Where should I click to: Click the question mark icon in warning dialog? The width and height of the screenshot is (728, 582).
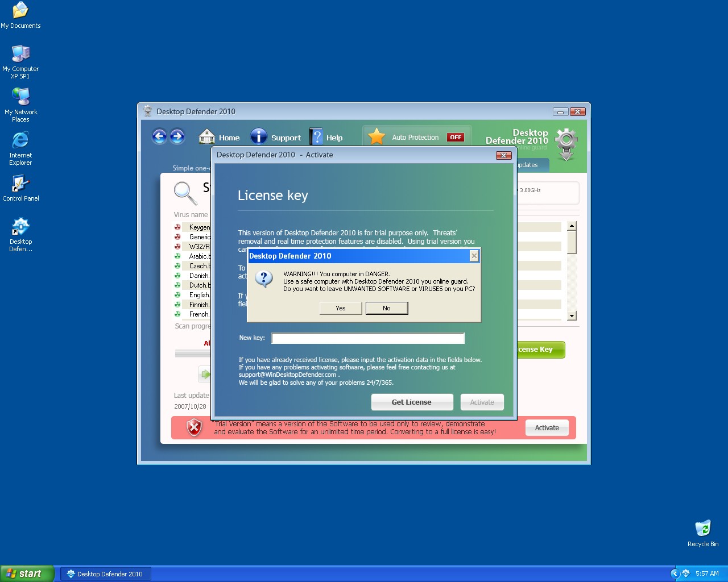point(264,279)
